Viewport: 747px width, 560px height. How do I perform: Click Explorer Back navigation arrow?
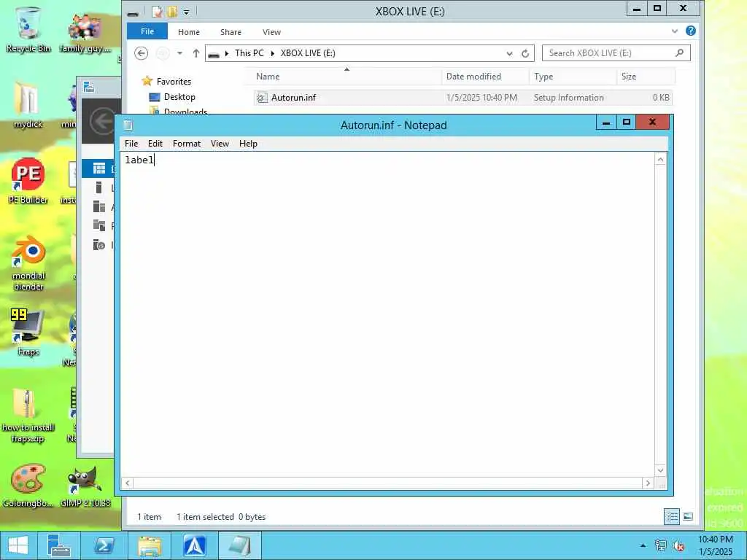coord(141,52)
